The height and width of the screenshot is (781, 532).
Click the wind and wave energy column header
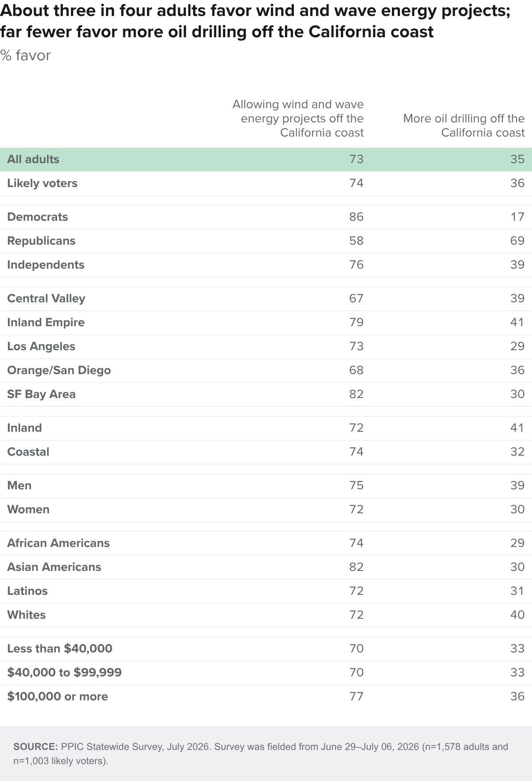(x=298, y=118)
